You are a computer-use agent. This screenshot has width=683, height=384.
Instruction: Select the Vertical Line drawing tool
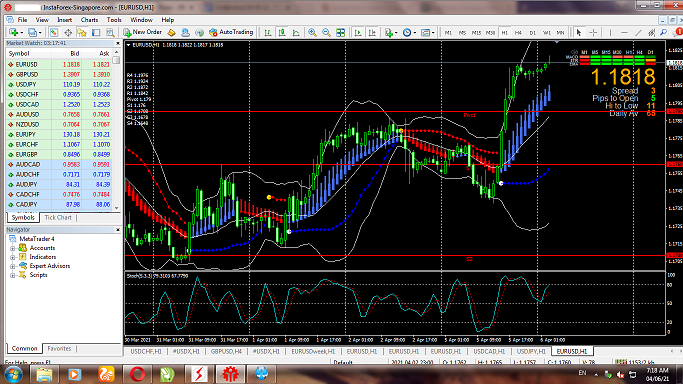click(x=610, y=32)
